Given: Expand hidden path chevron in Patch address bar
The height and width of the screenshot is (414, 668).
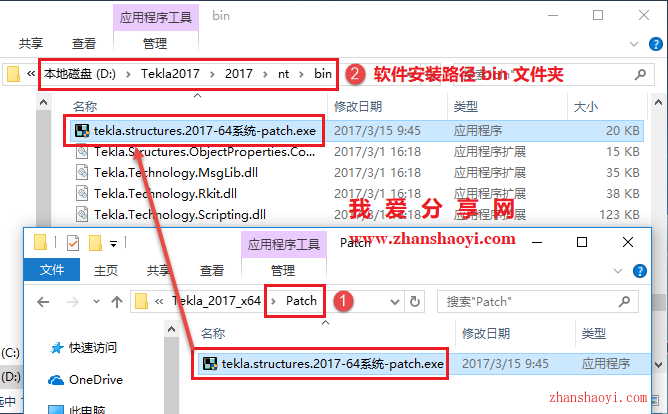Looking at the screenshot, I should tap(159, 302).
